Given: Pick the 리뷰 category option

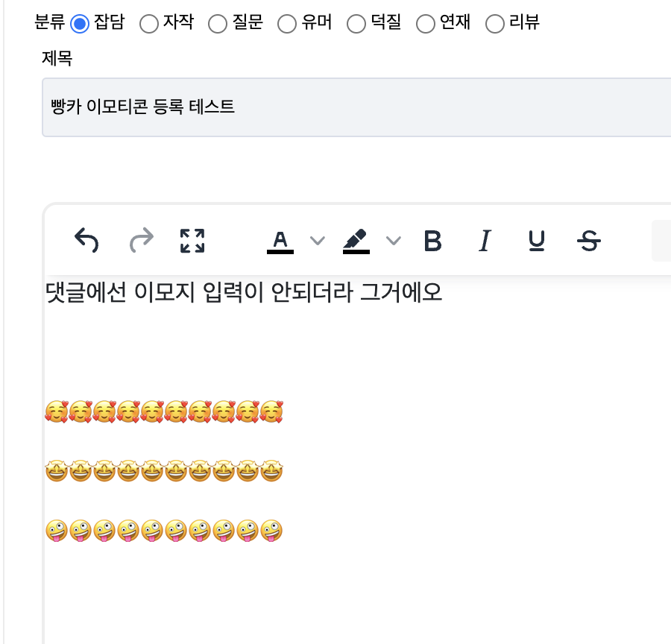Looking at the screenshot, I should click(x=495, y=24).
